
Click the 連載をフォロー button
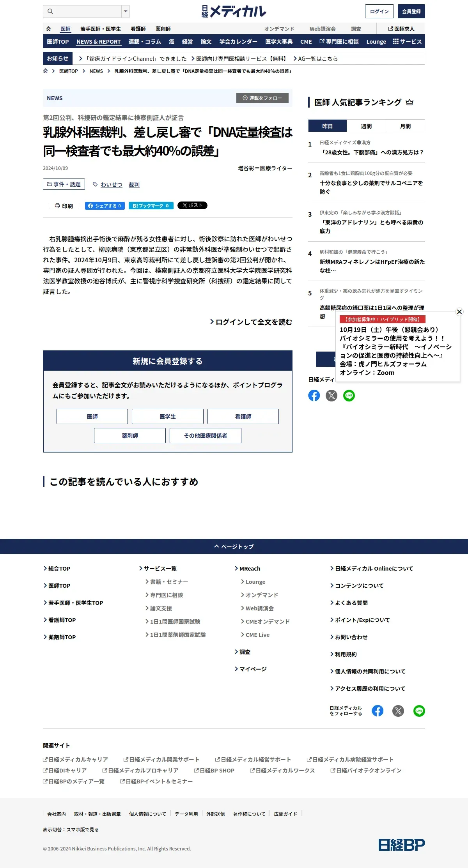[x=262, y=98]
